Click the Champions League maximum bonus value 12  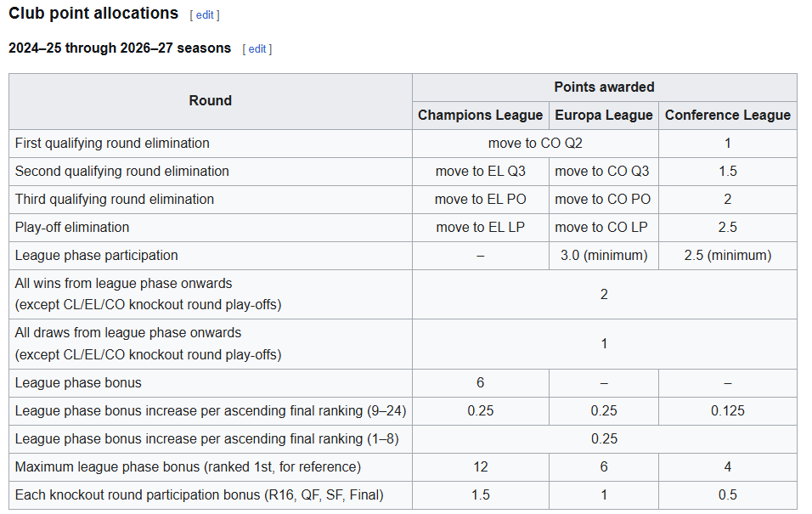click(x=480, y=466)
